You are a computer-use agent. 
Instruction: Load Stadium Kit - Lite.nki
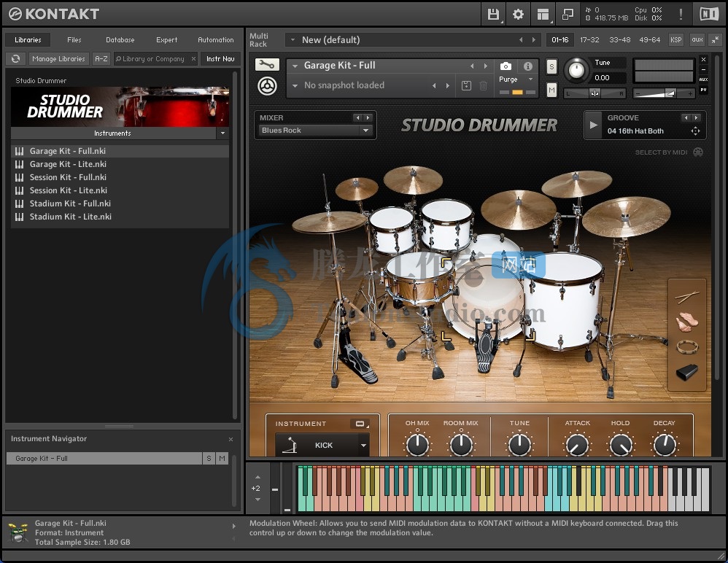tap(120, 217)
